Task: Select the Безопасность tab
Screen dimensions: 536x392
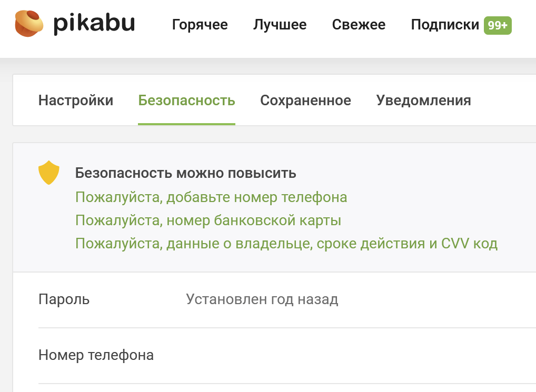Action: pos(186,100)
